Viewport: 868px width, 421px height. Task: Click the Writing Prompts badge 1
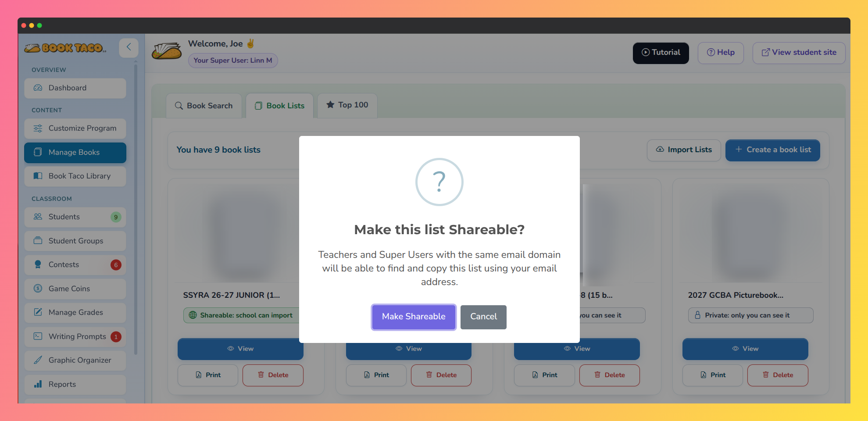pyautogui.click(x=116, y=337)
